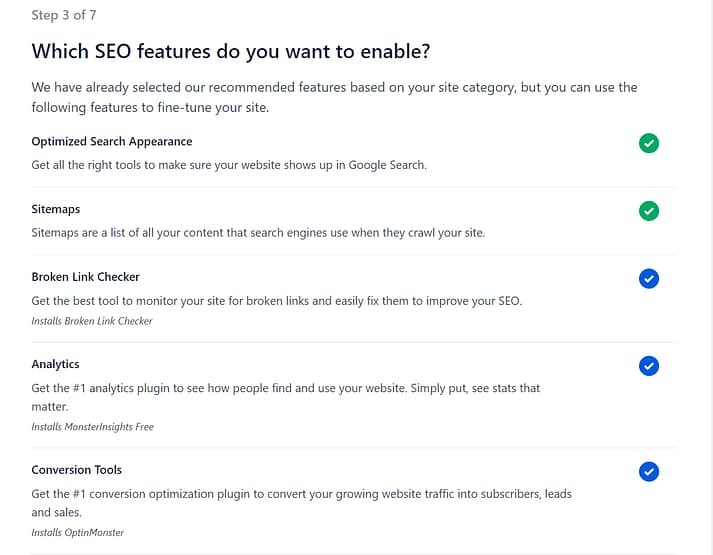This screenshot has width=713, height=555.
Task: Toggle the Analytics feature blue checkmark
Action: click(x=649, y=366)
